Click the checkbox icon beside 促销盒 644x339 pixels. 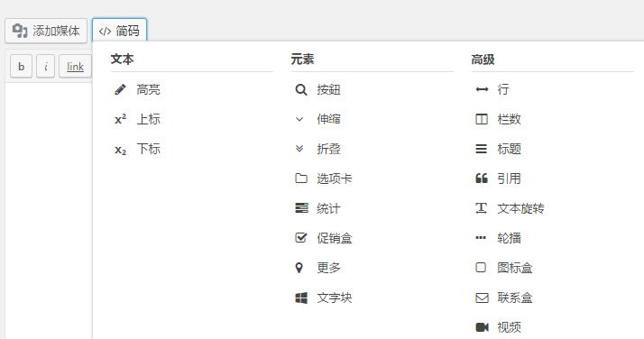301,238
